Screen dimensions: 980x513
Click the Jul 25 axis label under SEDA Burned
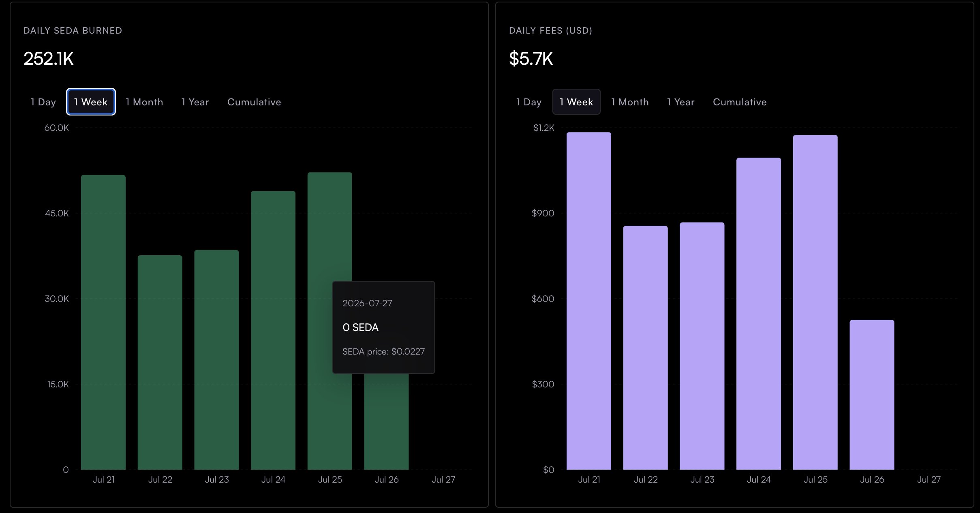[x=330, y=479]
